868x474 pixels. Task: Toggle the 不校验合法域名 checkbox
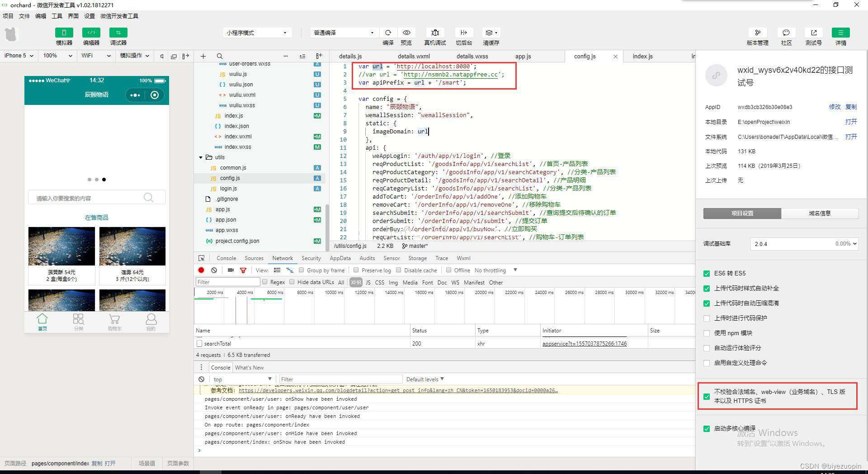tap(707, 397)
